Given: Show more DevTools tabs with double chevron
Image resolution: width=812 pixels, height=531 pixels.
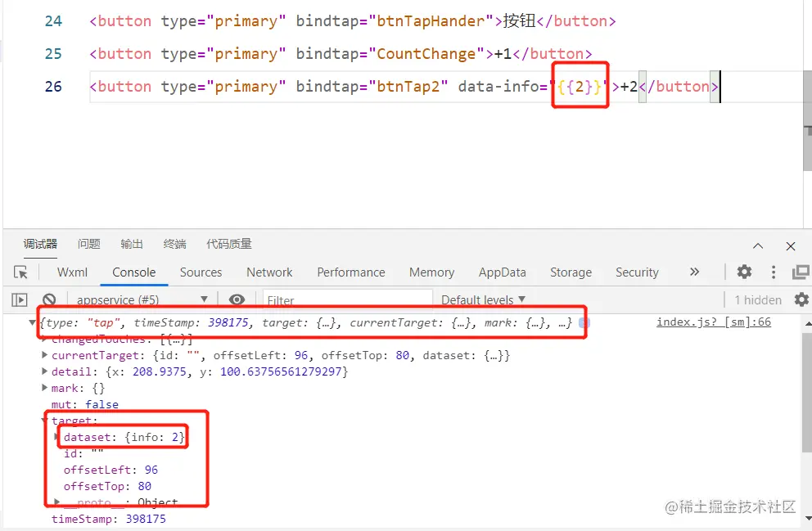Looking at the screenshot, I should pos(694,272).
